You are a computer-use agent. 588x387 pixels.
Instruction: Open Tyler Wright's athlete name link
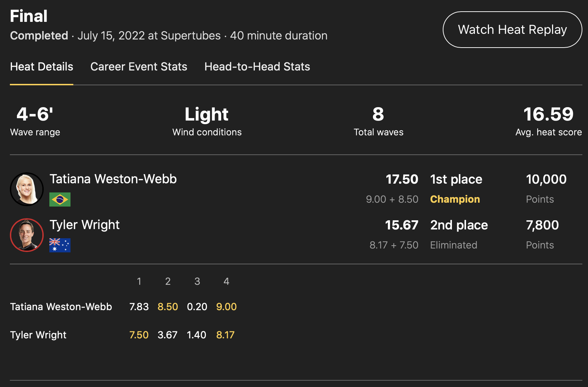point(85,225)
